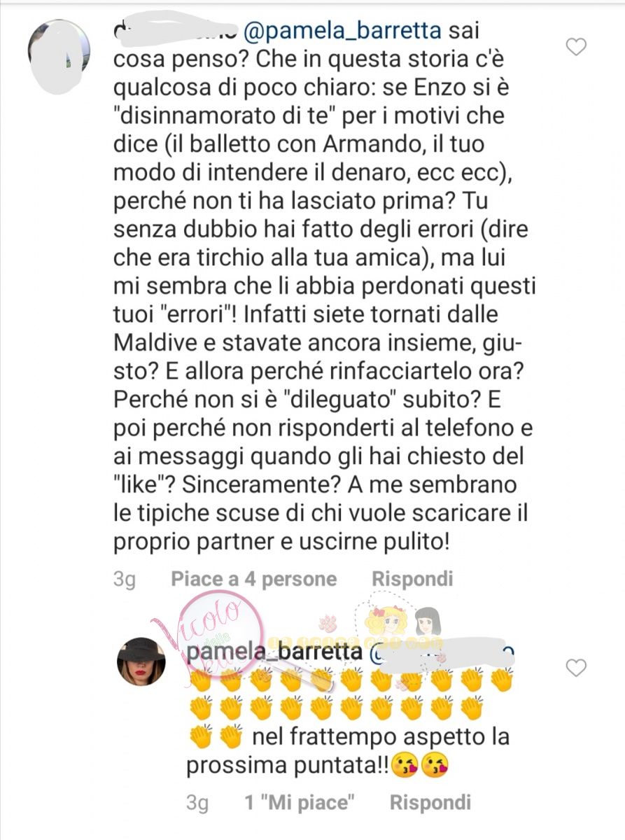
Task: Open the @pamela_barretta mention in the first comment
Action: [342, 31]
